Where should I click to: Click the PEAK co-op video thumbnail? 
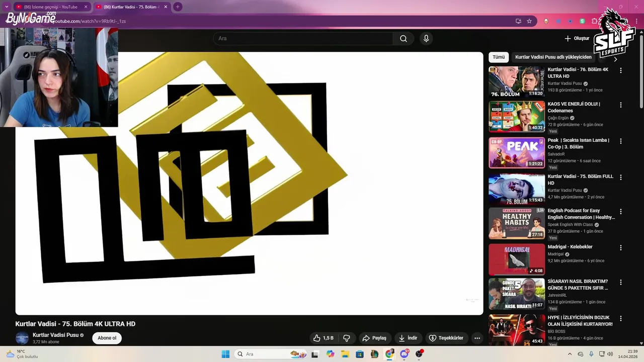(517, 153)
